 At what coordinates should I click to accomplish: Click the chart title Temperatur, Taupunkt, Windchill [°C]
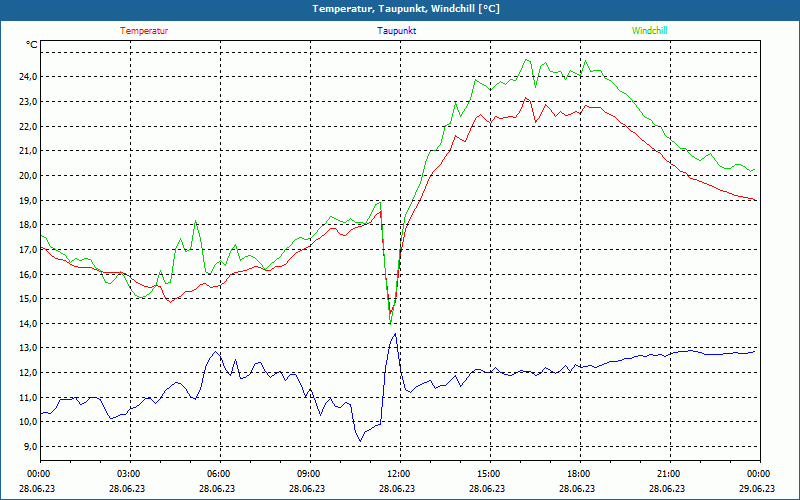coord(406,9)
